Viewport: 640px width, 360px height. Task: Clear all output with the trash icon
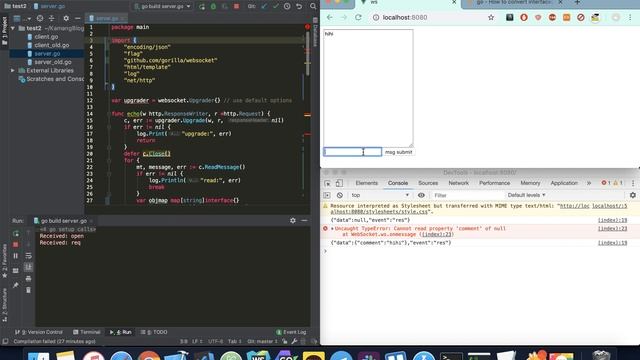point(28,290)
